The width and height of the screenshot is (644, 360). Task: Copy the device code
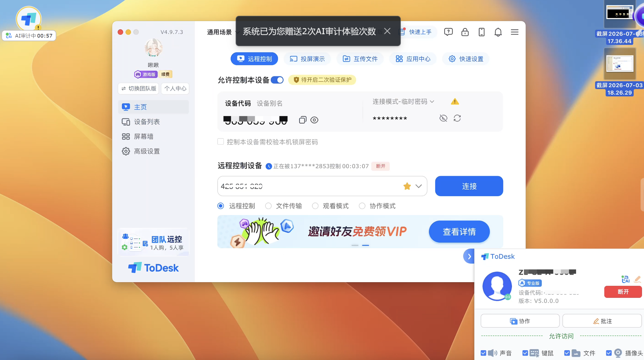(x=302, y=120)
